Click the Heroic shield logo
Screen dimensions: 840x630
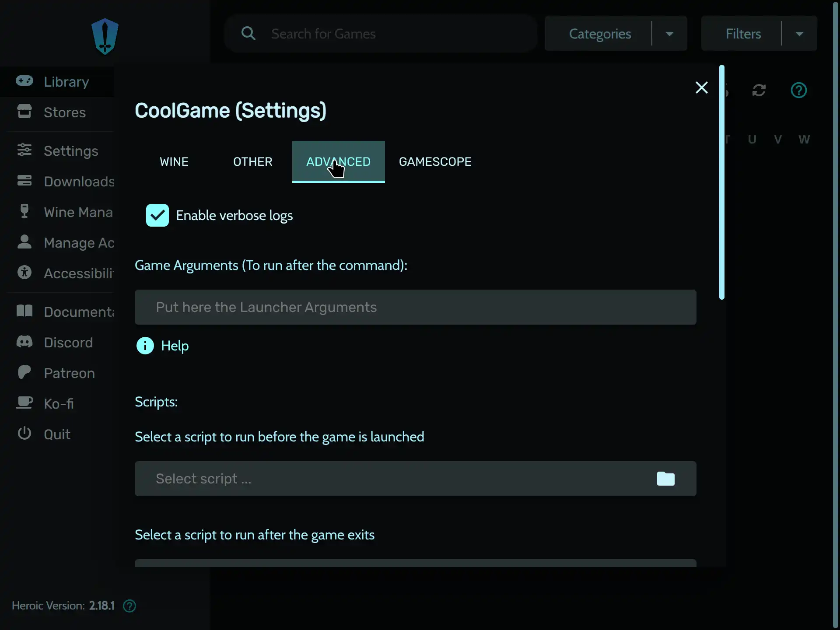point(105,36)
